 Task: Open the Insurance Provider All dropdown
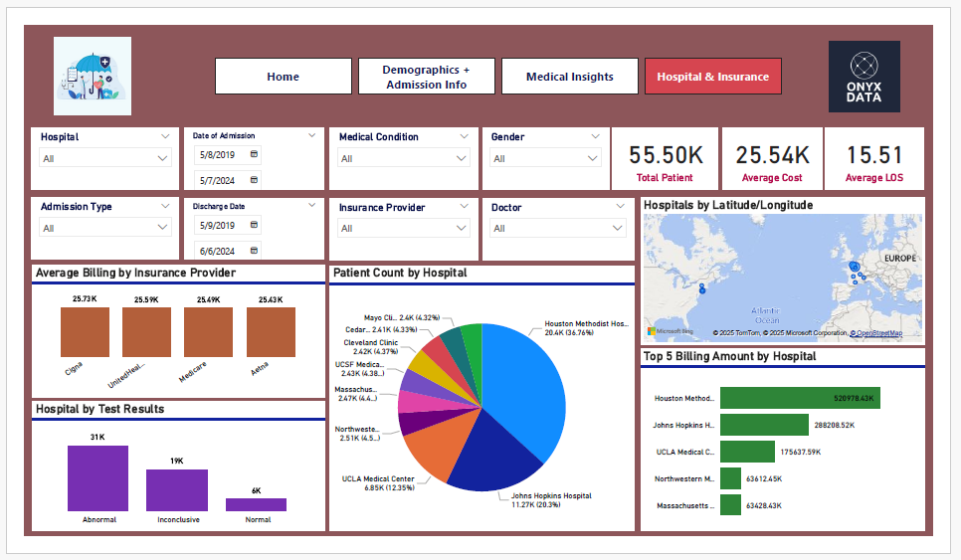pyautogui.click(x=403, y=228)
